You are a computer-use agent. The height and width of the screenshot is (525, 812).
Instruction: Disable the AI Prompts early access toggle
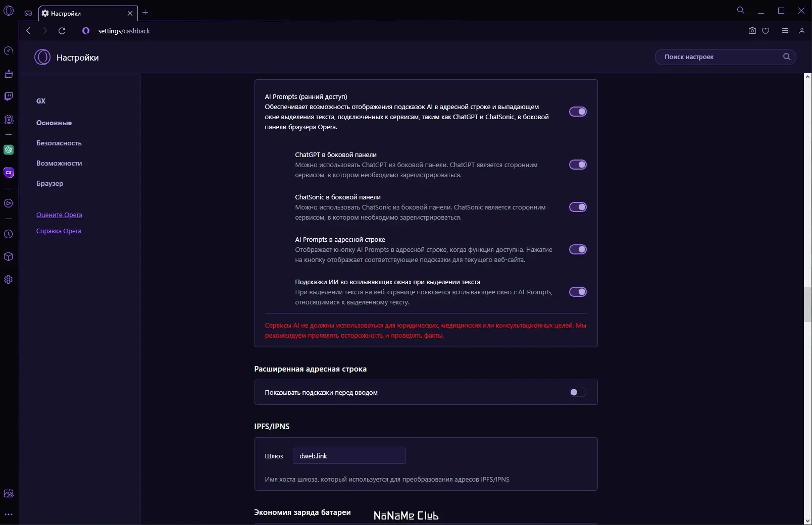click(578, 112)
